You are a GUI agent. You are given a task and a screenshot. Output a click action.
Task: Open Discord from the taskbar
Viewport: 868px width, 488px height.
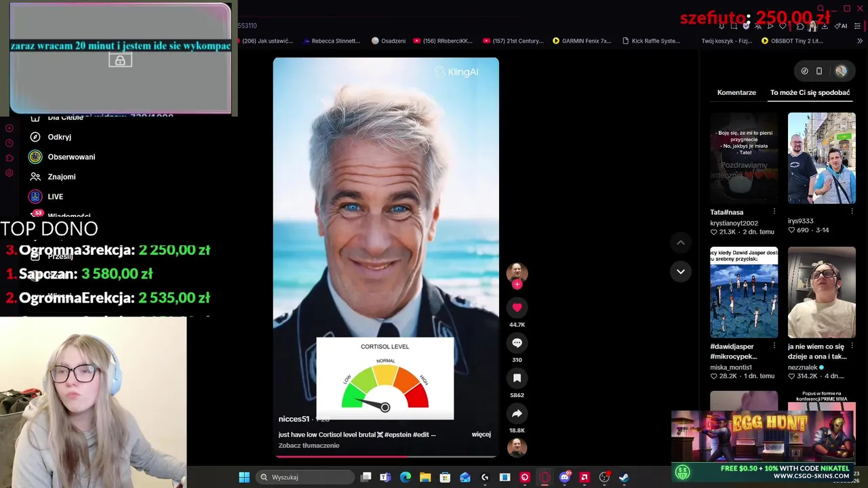click(x=564, y=477)
